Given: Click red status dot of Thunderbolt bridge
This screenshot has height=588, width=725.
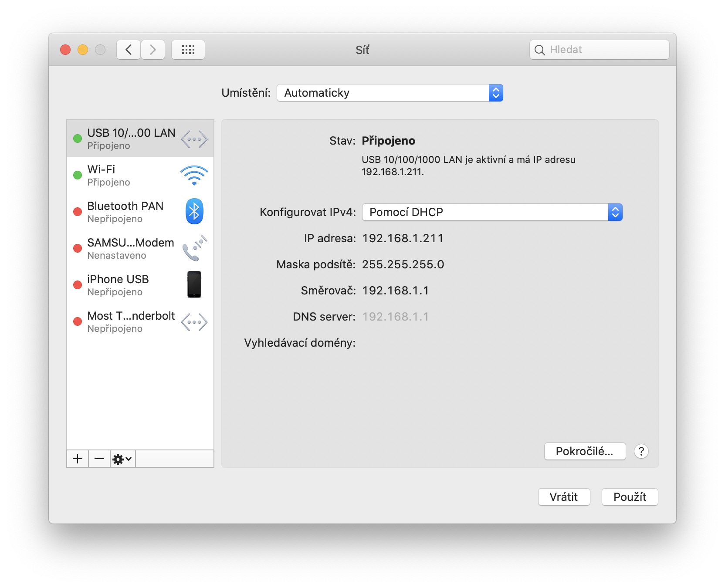Looking at the screenshot, I should click(78, 321).
